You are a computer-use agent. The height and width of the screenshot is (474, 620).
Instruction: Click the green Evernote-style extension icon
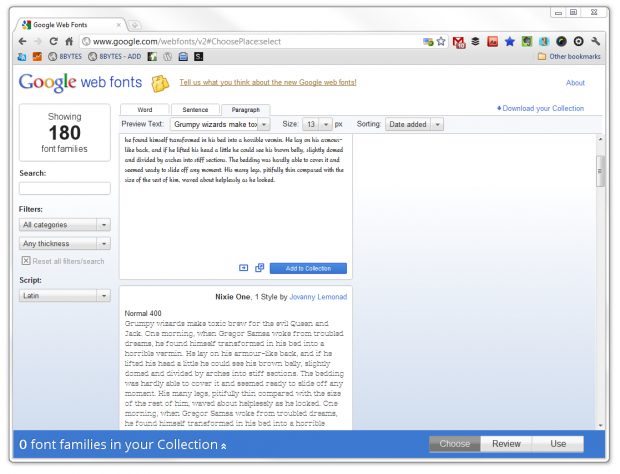(x=527, y=41)
